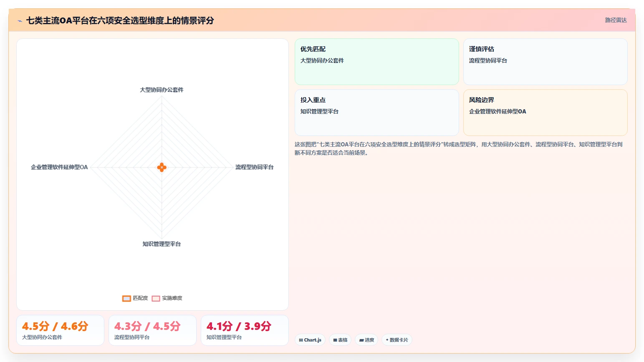Screen dimensions: 644x362
Task: Open the 风险边界 card
Action: (x=545, y=113)
